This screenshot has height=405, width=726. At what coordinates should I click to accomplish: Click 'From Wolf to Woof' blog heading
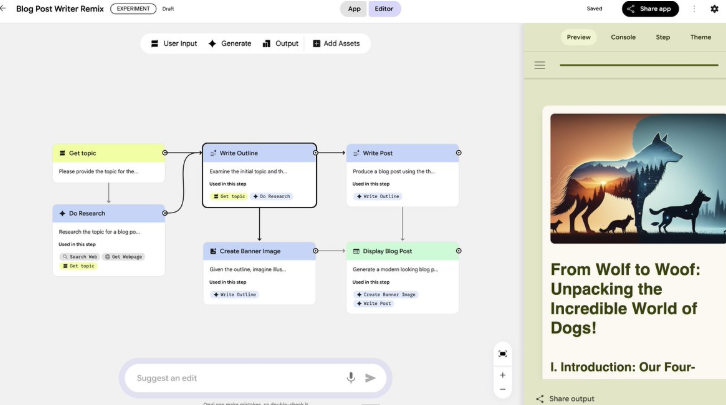625,299
